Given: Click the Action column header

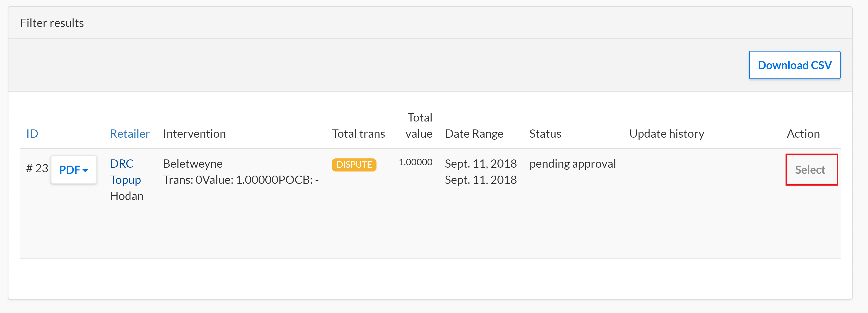Looking at the screenshot, I should pyautogui.click(x=803, y=134).
